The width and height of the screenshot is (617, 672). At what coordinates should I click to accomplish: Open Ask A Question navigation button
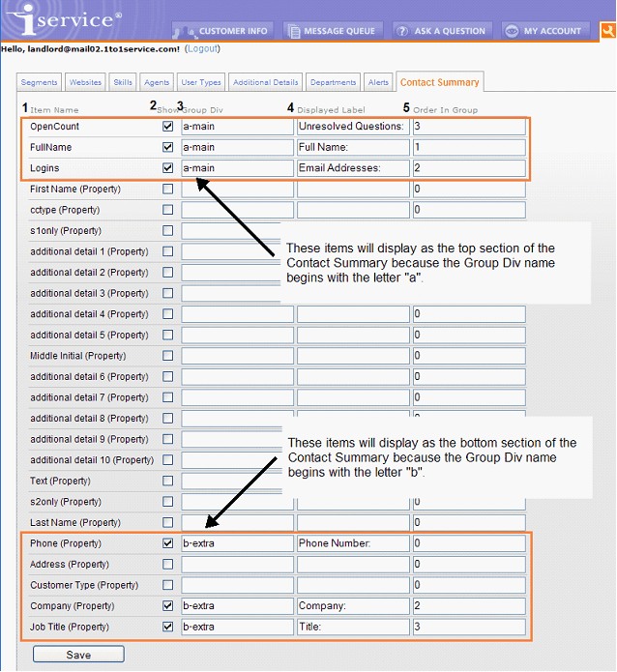[x=443, y=31]
